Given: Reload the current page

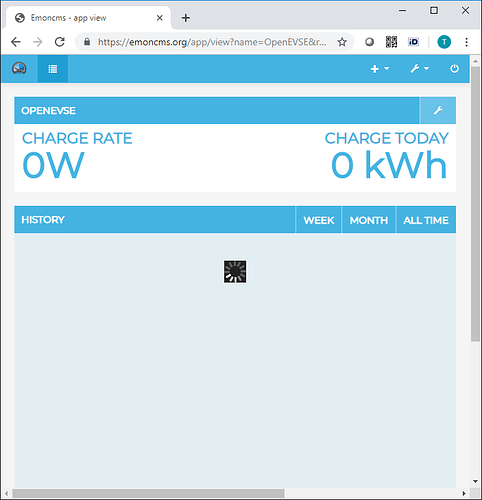Looking at the screenshot, I should pos(60,42).
